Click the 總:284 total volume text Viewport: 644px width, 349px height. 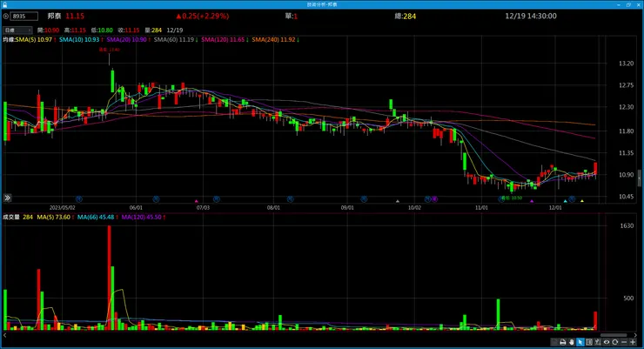(x=405, y=17)
